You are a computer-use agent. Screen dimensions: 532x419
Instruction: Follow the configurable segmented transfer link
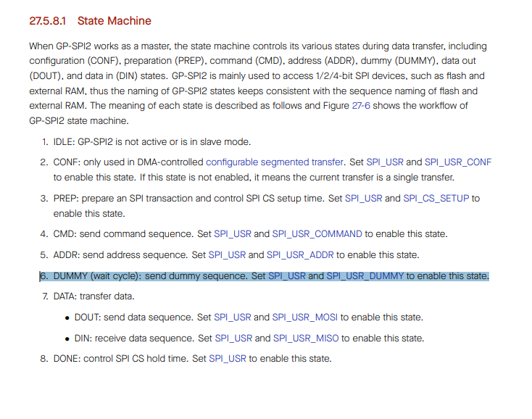275,162
